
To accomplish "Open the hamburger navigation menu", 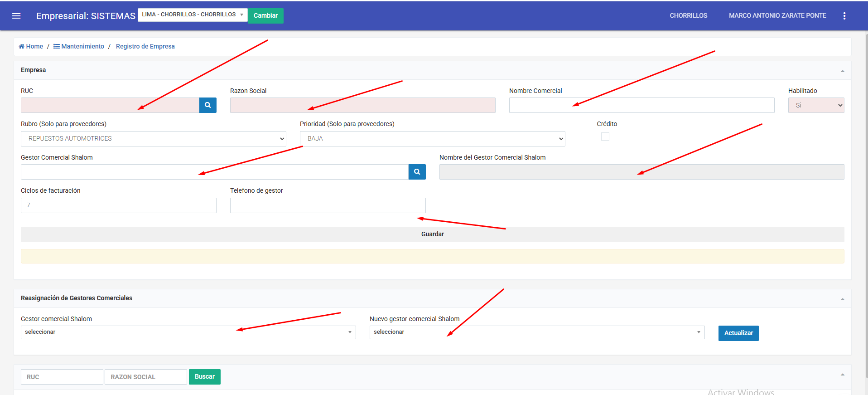I will pos(16,16).
